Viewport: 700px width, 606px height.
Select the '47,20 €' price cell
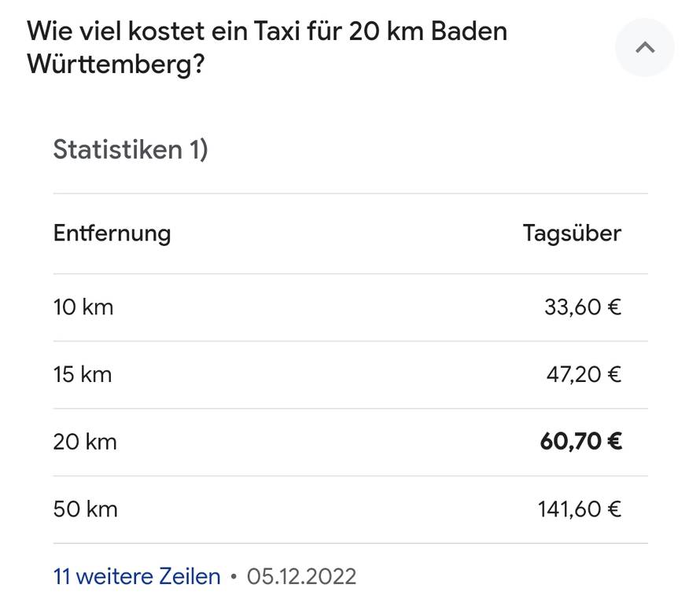pos(584,375)
